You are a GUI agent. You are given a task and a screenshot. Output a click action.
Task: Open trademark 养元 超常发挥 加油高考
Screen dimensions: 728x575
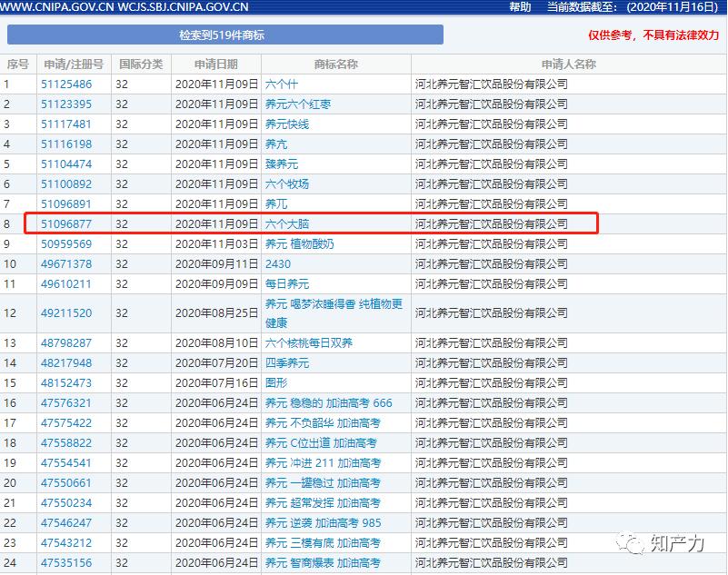pos(323,502)
